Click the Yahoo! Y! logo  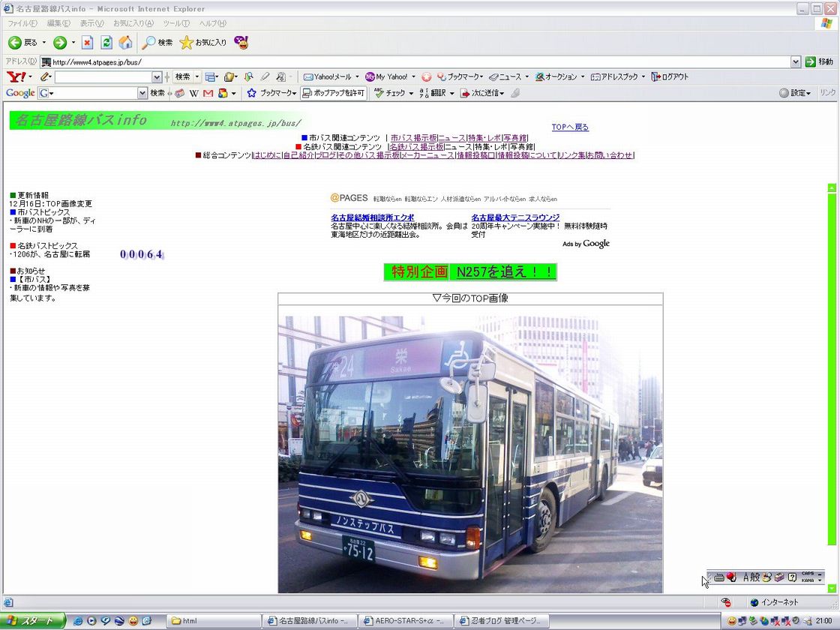[16, 76]
